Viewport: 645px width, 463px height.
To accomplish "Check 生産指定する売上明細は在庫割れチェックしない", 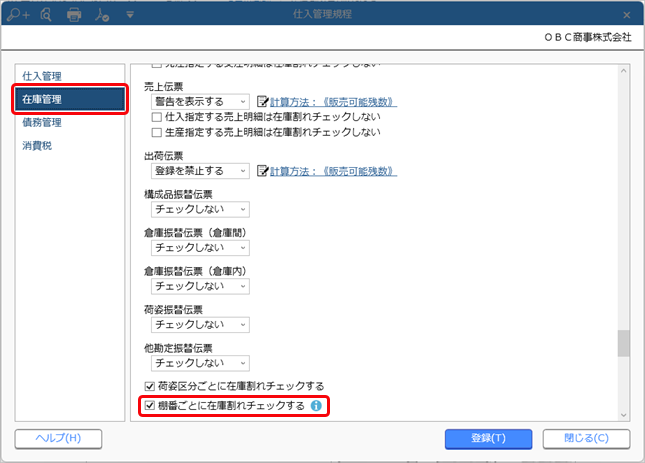I will pos(156,132).
